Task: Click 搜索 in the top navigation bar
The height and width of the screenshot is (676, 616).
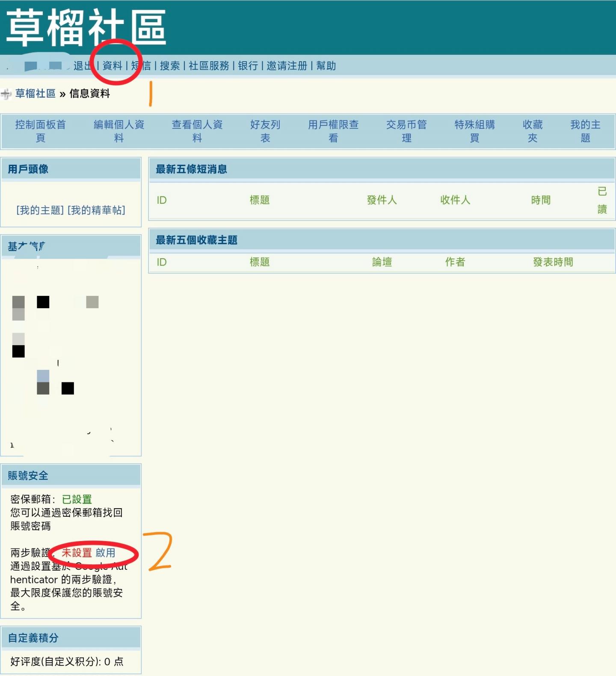Action: coord(170,66)
